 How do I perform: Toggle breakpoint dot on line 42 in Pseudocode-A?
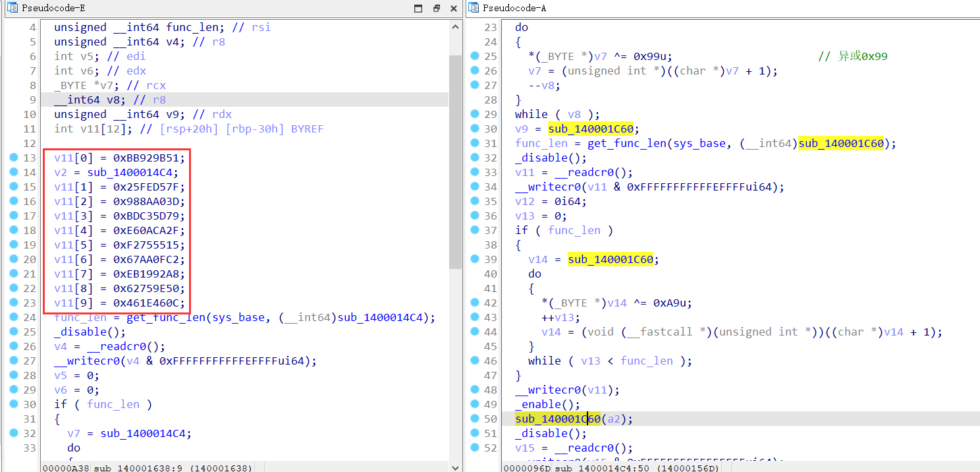click(x=475, y=303)
